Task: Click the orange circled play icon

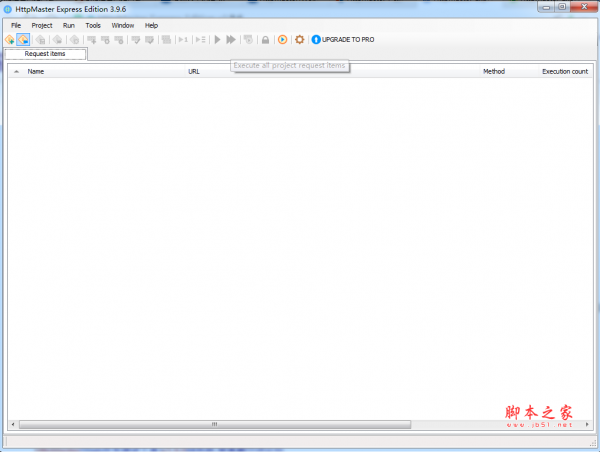Action: coord(282,39)
